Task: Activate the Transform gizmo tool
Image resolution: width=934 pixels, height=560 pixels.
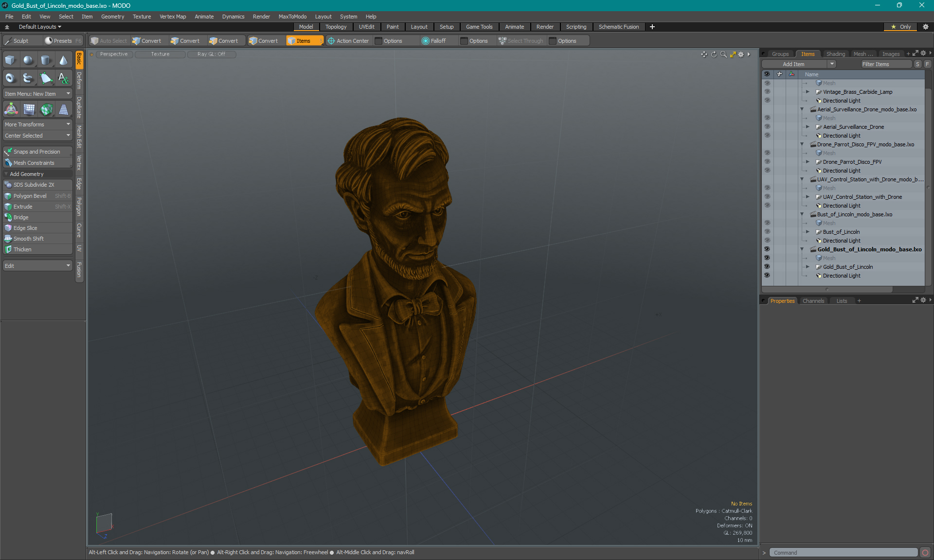Action: tap(11, 109)
